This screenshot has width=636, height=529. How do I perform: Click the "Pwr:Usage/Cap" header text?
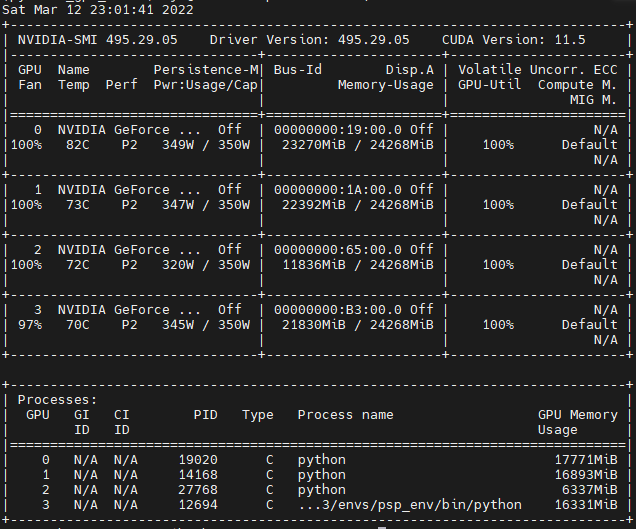pos(206,85)
